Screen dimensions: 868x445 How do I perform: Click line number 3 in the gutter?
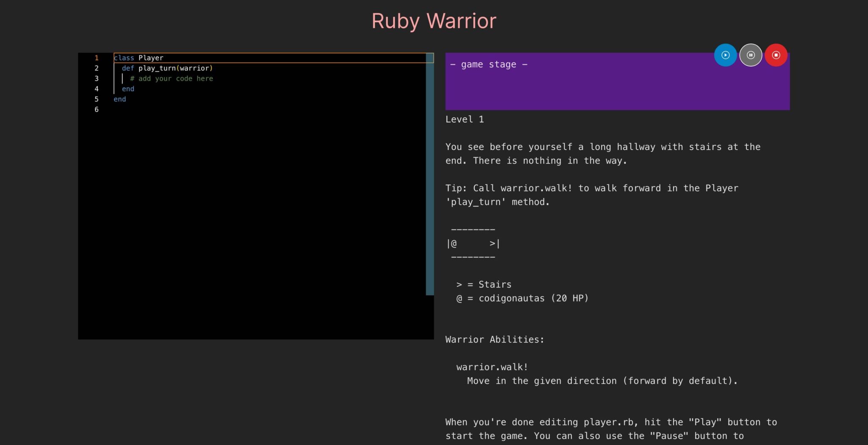97,79
